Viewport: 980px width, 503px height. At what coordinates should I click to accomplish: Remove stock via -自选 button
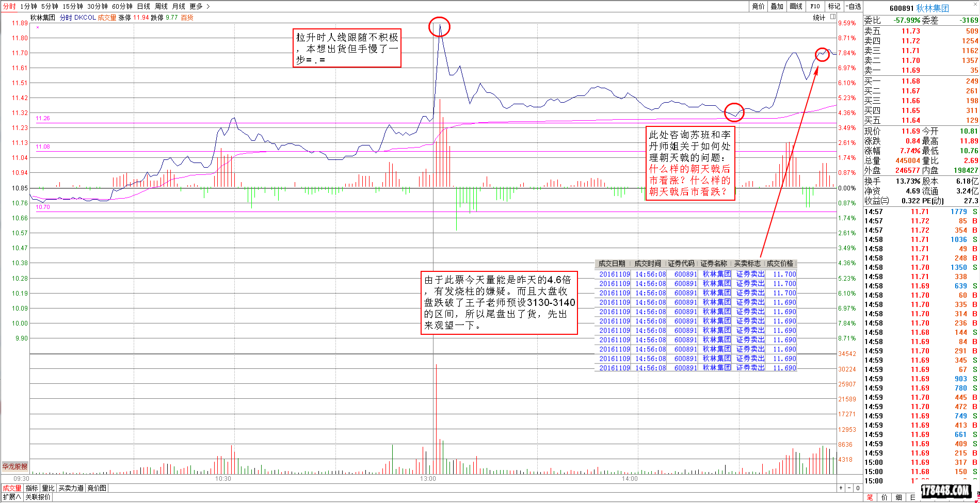(x=853, y=6)
